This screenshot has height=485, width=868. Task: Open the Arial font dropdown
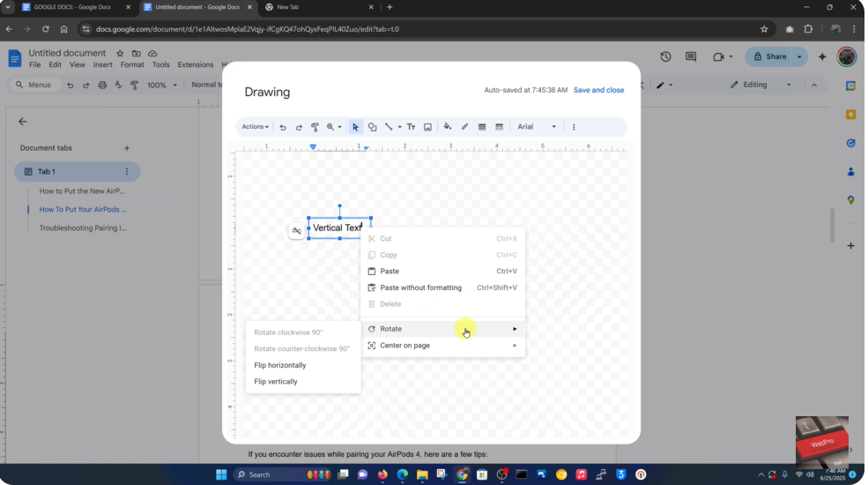[537, 127]
